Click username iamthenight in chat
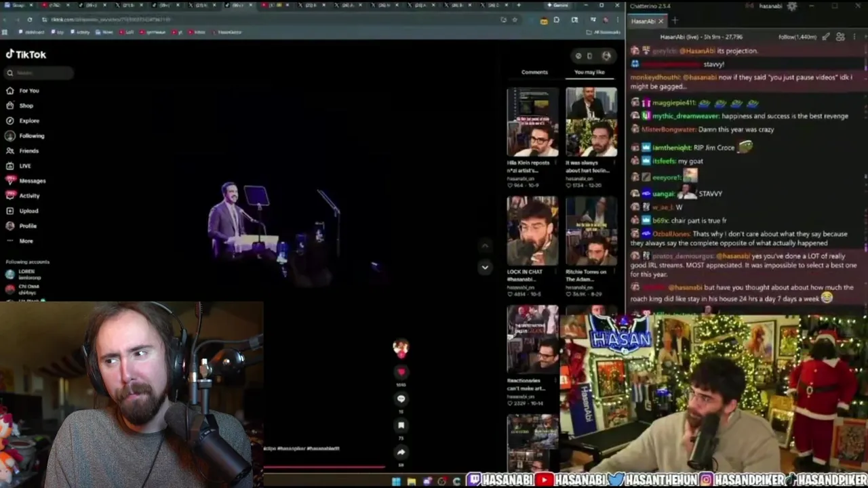Image resolution: width=868 pixels, height=488 pixels. [671, 147]
